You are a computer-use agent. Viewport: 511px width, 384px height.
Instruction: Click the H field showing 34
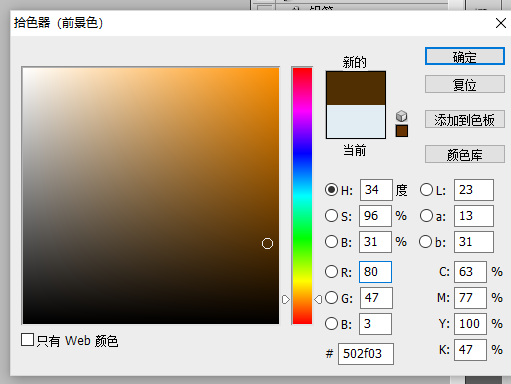(x=376, y=190)
